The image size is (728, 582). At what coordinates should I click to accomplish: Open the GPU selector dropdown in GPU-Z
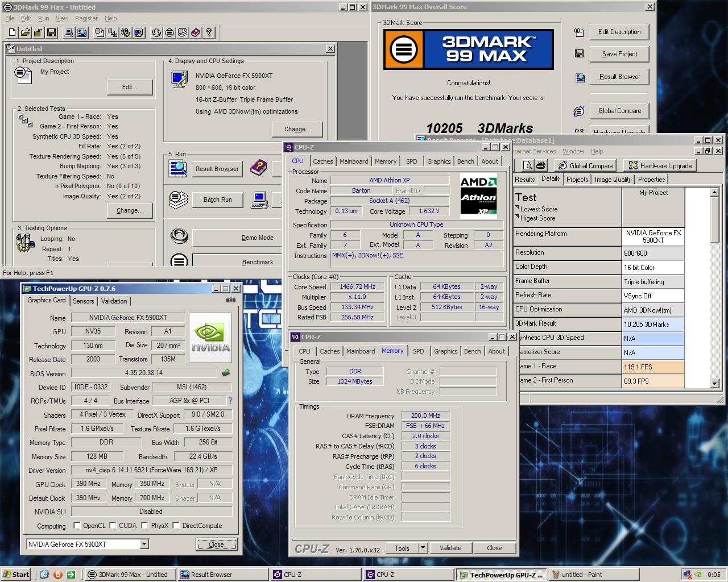[144, 544]
